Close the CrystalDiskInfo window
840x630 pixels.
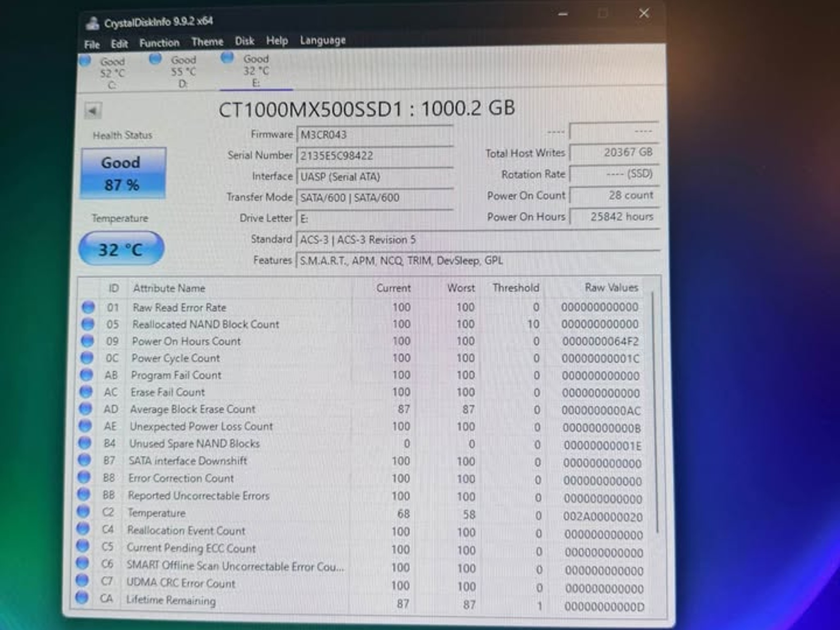(x=644, y=13)
